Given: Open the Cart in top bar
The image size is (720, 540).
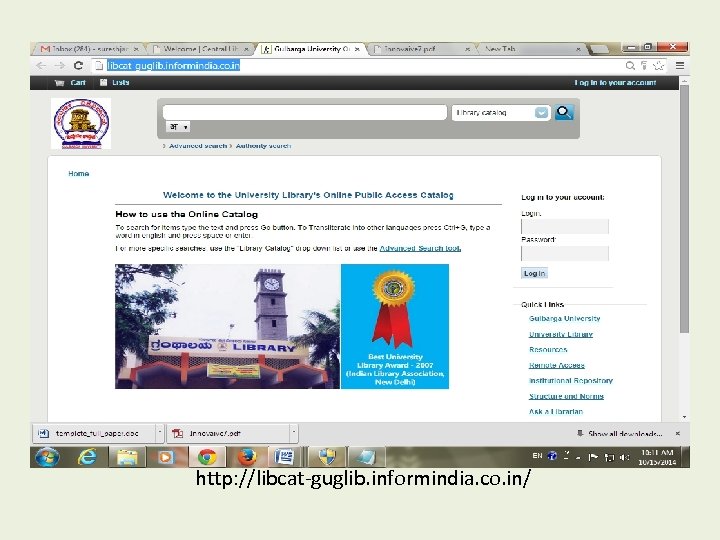Looking at the screenshot, I should [70, 83].
